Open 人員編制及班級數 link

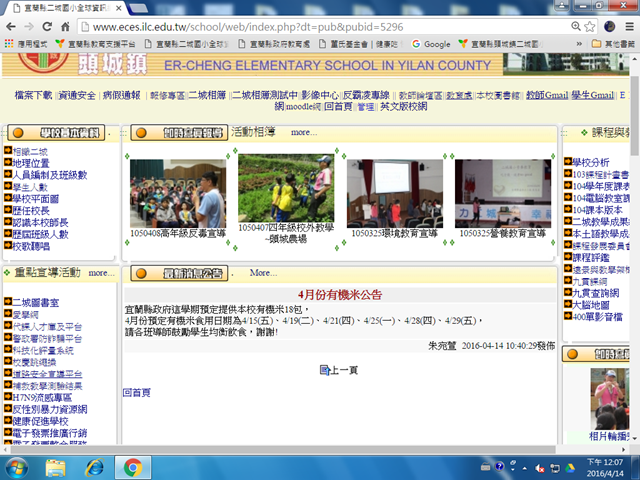(x=50, y=175)
